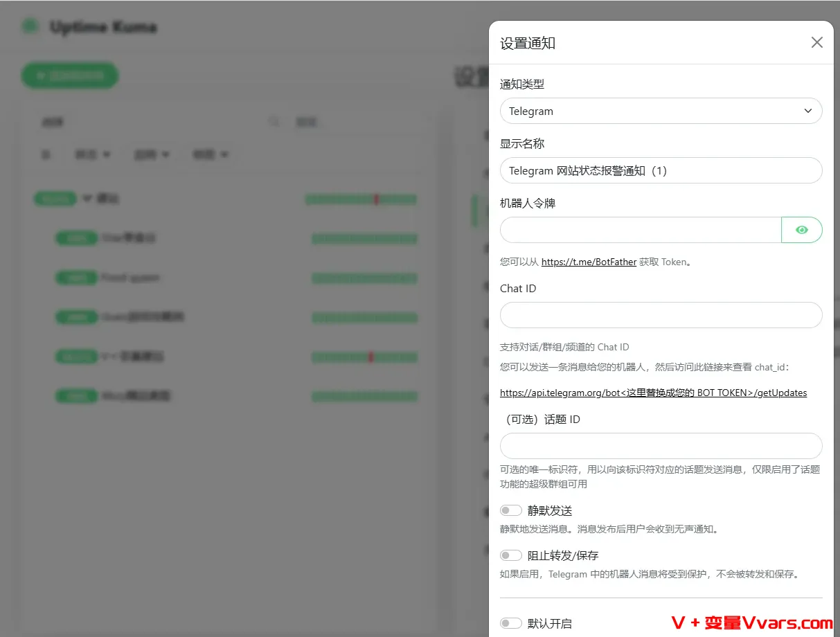This screenshot has height=637, width=840.
Task: Open the api.telegram.org getUpdates link
Action: pyautogui.click(x=654, y=393)
